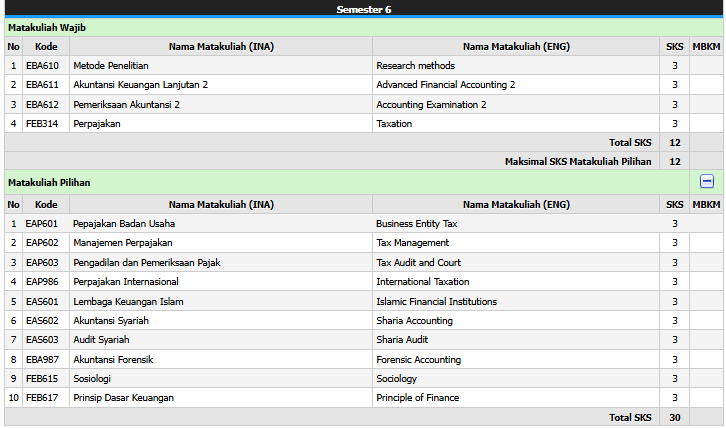
Task: Select course code EBA610
Action: point(42,65)
